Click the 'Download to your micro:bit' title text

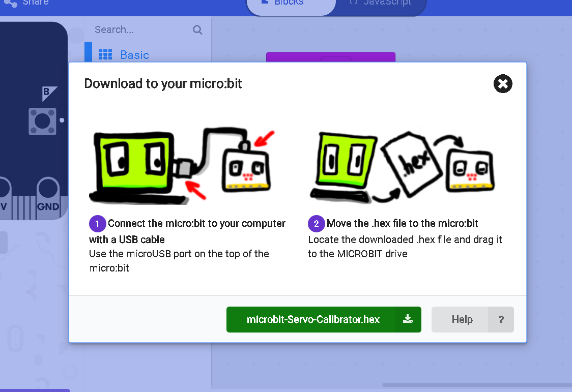coord(163,83)
